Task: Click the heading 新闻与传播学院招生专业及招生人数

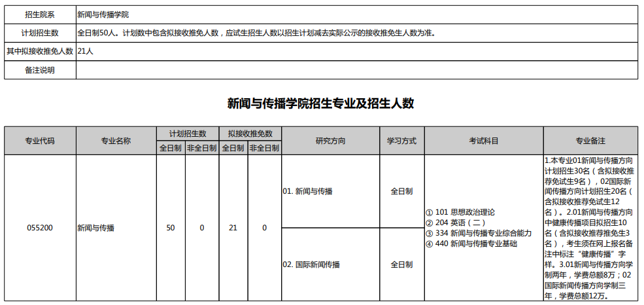Action: 321,103
